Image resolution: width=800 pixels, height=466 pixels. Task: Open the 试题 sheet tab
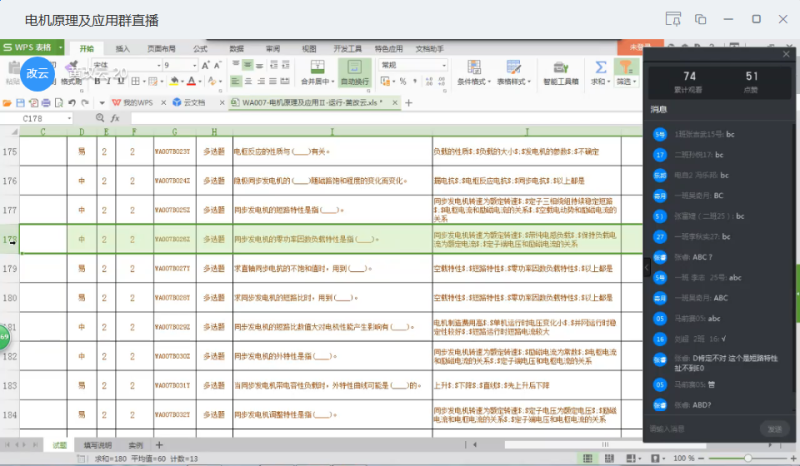pyautogui.click(x=60, y=445)
